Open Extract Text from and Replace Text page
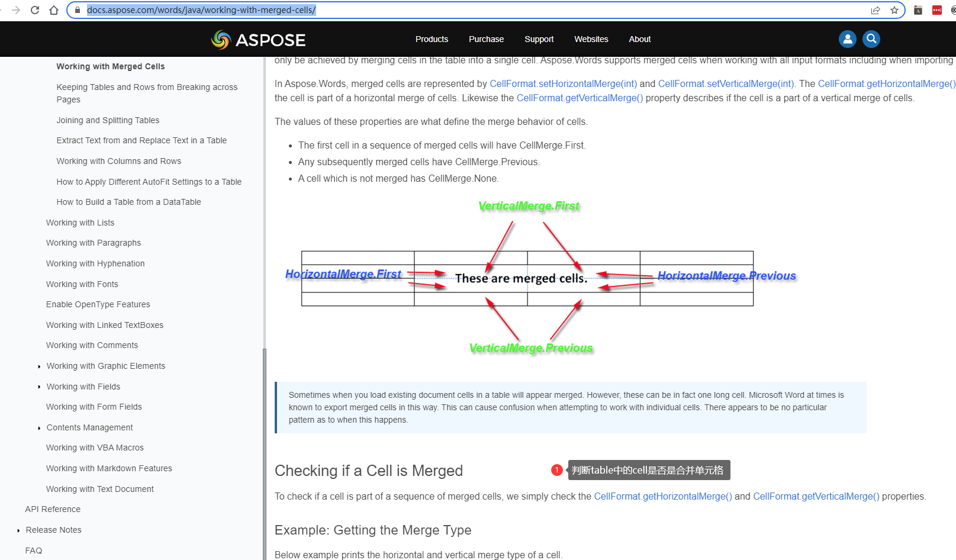Viewport: 956px width, 560px height. click(x=141, y=140)
